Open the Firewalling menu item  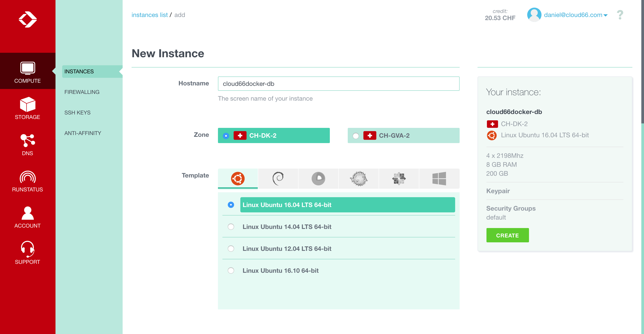pos(82,92)
